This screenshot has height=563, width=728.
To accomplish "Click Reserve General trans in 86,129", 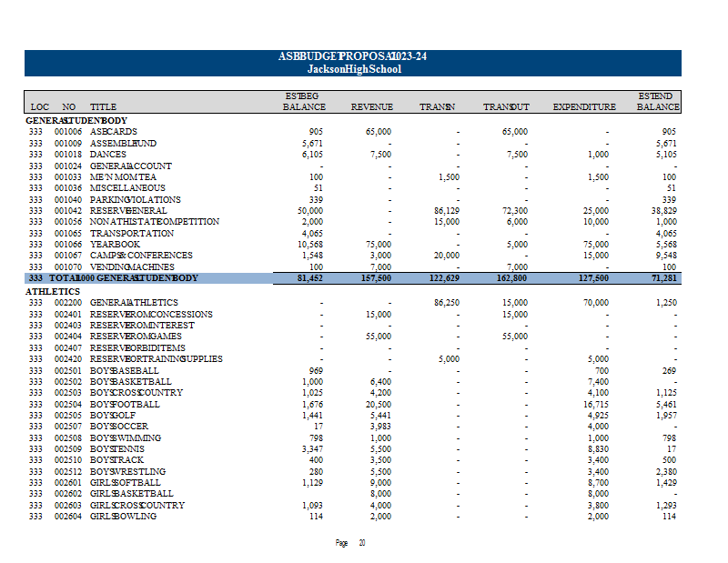I will click(x=447, y=211).
